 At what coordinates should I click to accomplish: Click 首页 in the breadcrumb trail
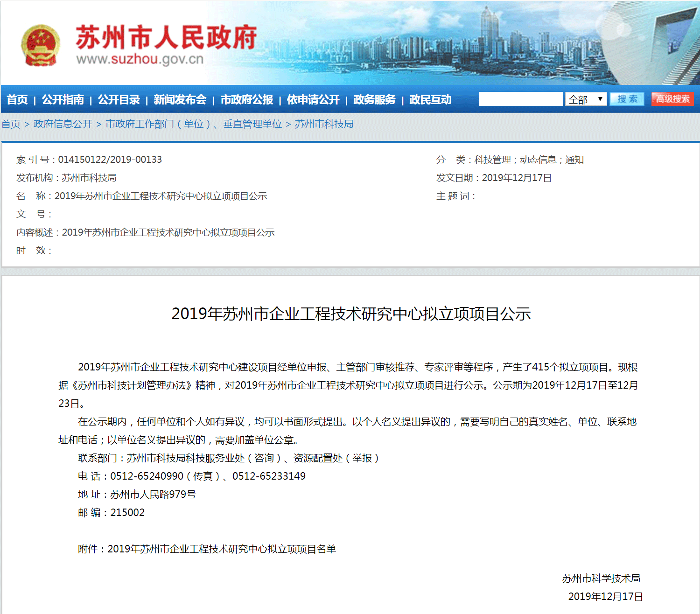coord(11,124)
